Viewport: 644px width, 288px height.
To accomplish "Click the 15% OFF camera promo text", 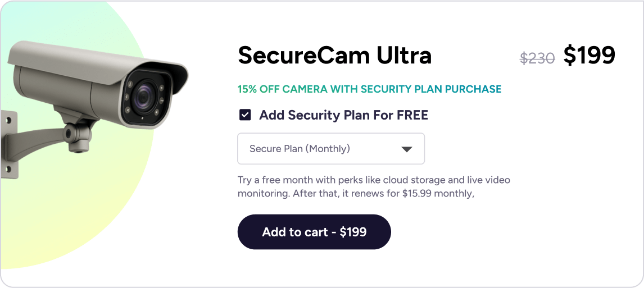I will pyautogui.click(x=369, y=89).
